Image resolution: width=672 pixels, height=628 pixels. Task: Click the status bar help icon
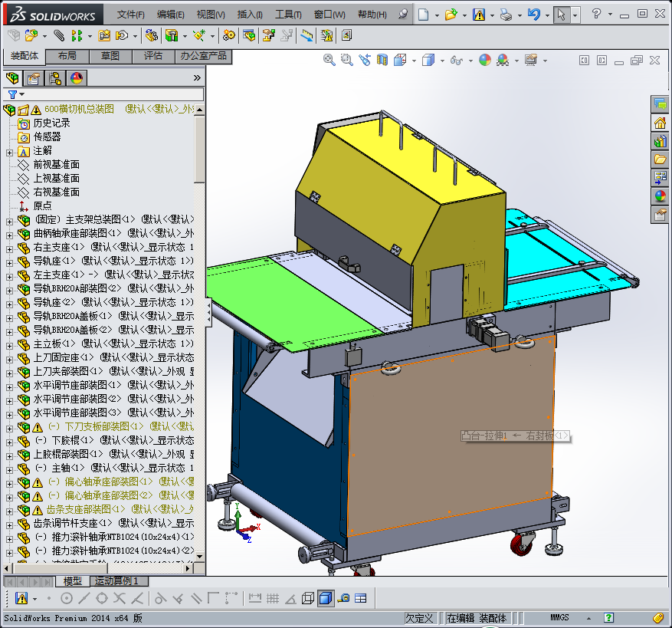(608, 618)
